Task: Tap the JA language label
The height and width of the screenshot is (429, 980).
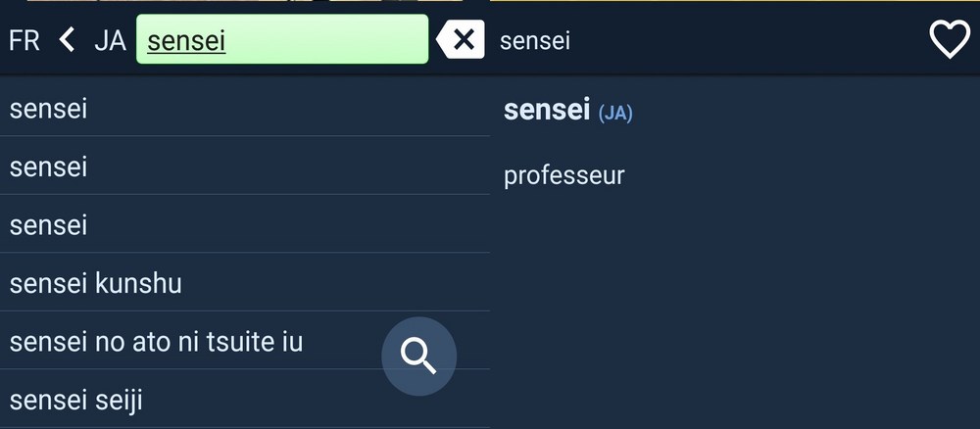Action: [110, 41]
